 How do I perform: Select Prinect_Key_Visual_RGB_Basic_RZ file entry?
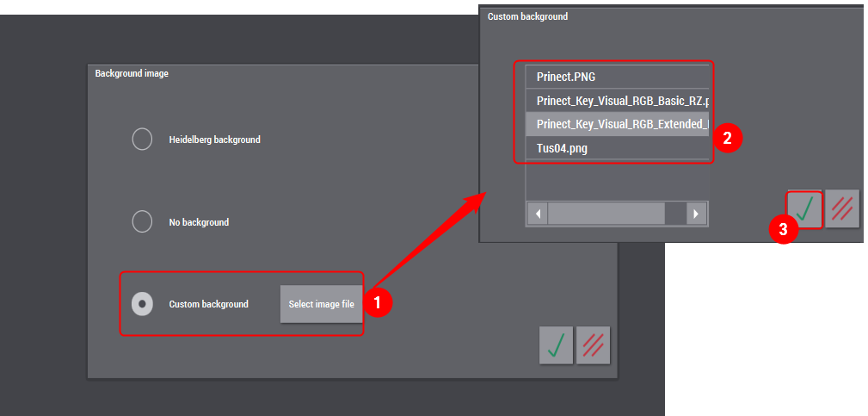617,101
